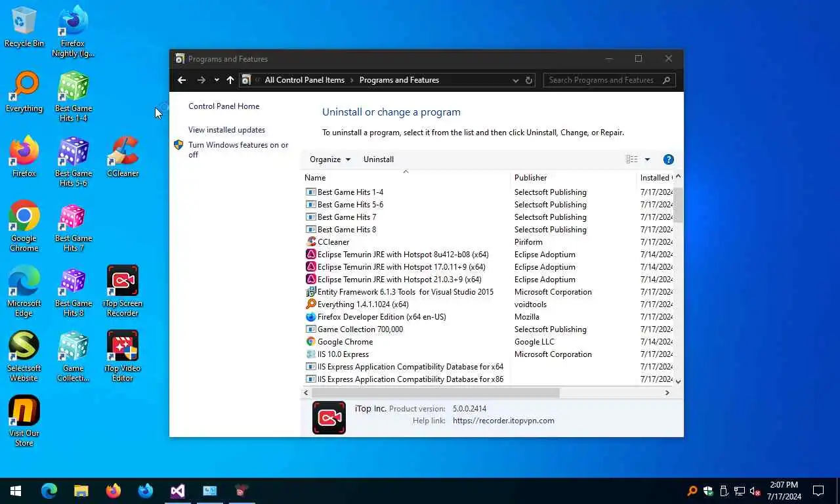Open recent locations dropdown arrow
The image size is (840, 504).
(x=217, y=80)
